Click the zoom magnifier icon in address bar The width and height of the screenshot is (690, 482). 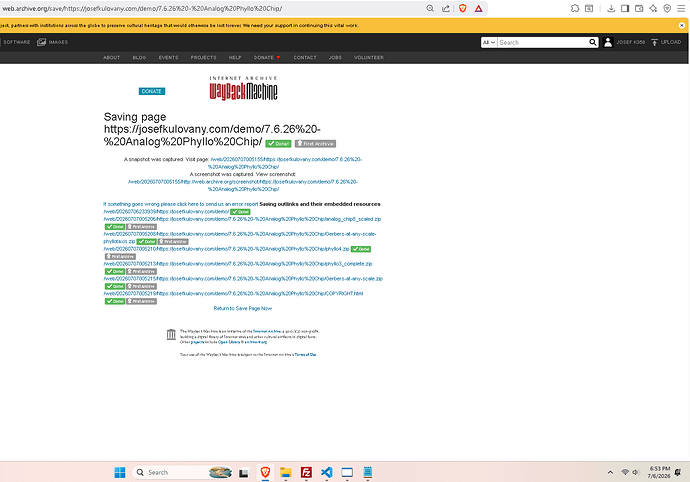point(430,8)
